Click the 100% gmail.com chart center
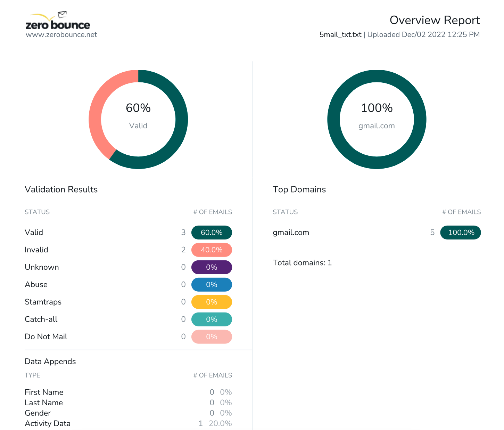Screen dimensions: 504x430 pos(377,108)
